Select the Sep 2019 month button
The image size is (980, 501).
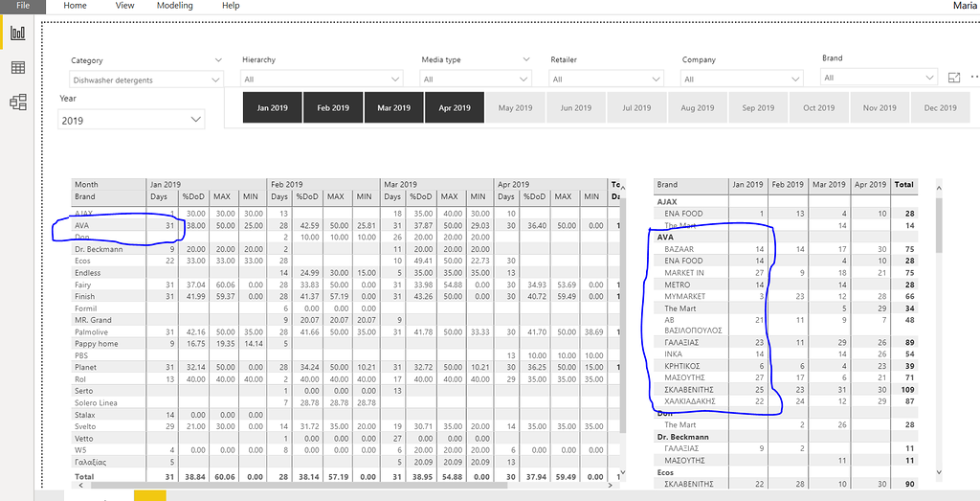[758, 107]
